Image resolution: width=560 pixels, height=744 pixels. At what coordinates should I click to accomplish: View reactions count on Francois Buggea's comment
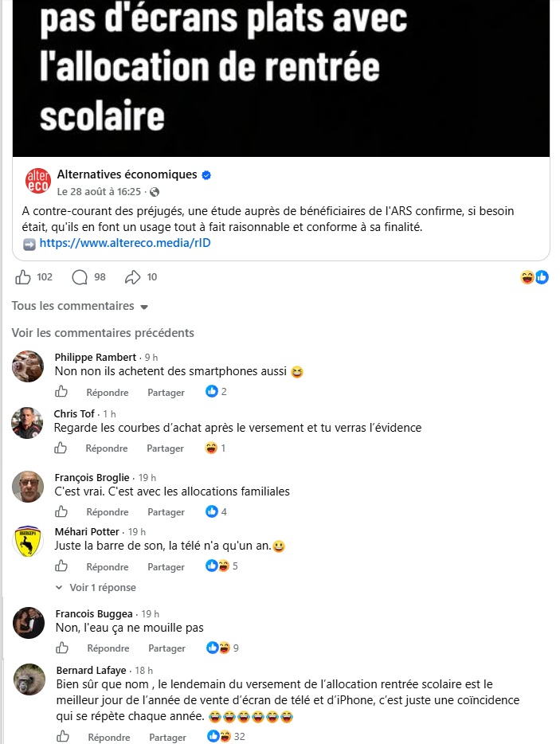222,648
